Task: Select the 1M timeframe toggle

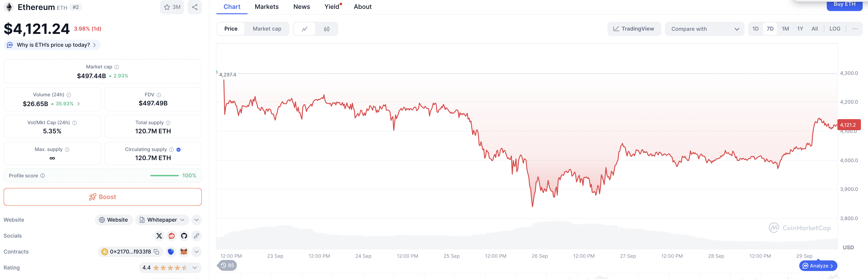Action: click(x=785, y=29)
